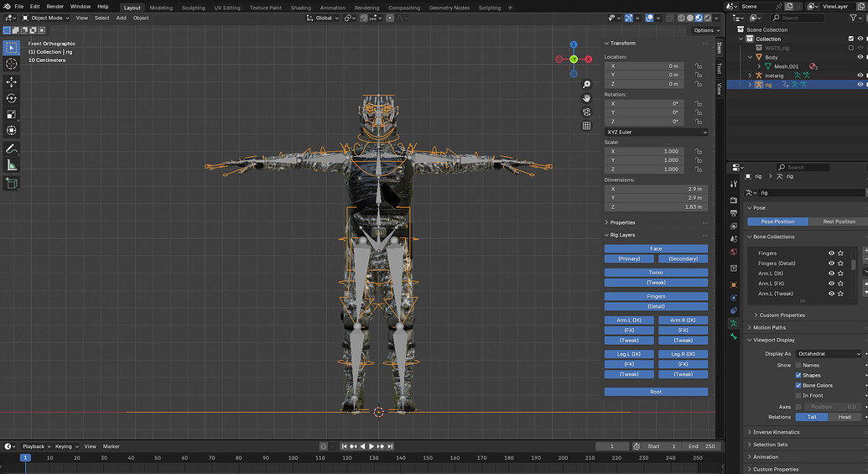The height and width of the screenshot is (474, 868).
Task: Open the File menu
Action: click(18, 7)
